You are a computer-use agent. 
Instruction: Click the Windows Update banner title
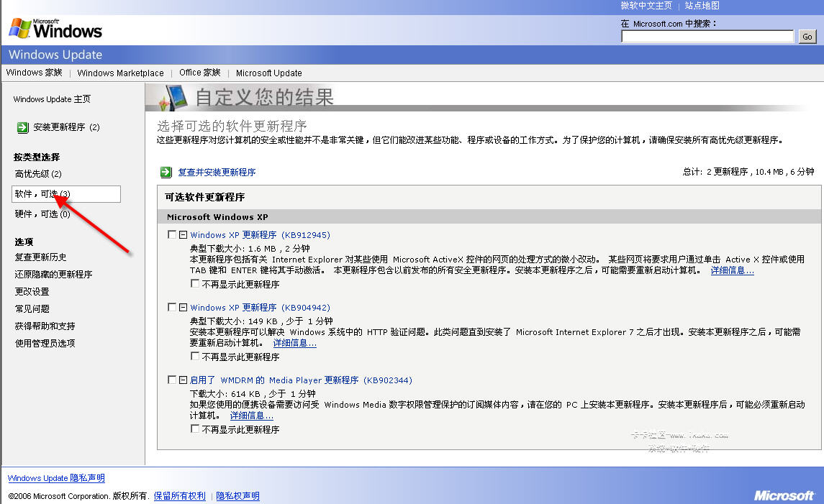coord(55,55)
